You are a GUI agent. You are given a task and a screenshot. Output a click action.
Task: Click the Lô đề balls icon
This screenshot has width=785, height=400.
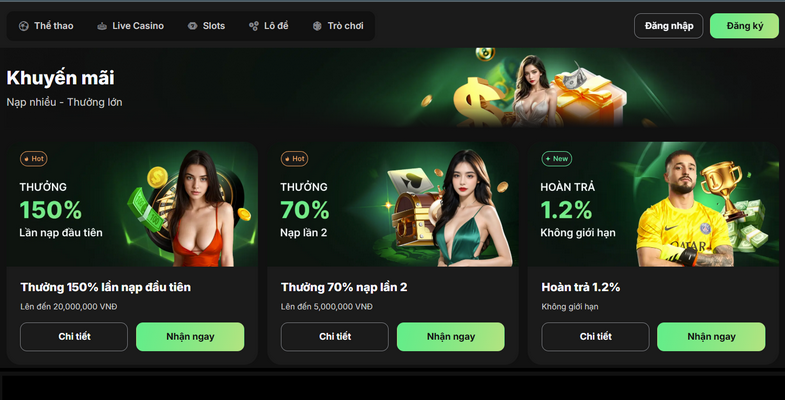coord(254,26)
